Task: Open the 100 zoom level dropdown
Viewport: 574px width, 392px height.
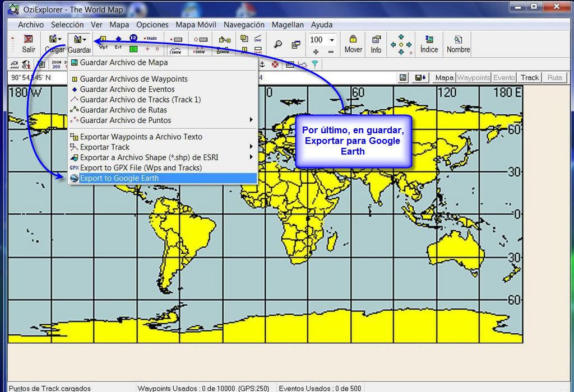Action: click(x=332, y=40)
